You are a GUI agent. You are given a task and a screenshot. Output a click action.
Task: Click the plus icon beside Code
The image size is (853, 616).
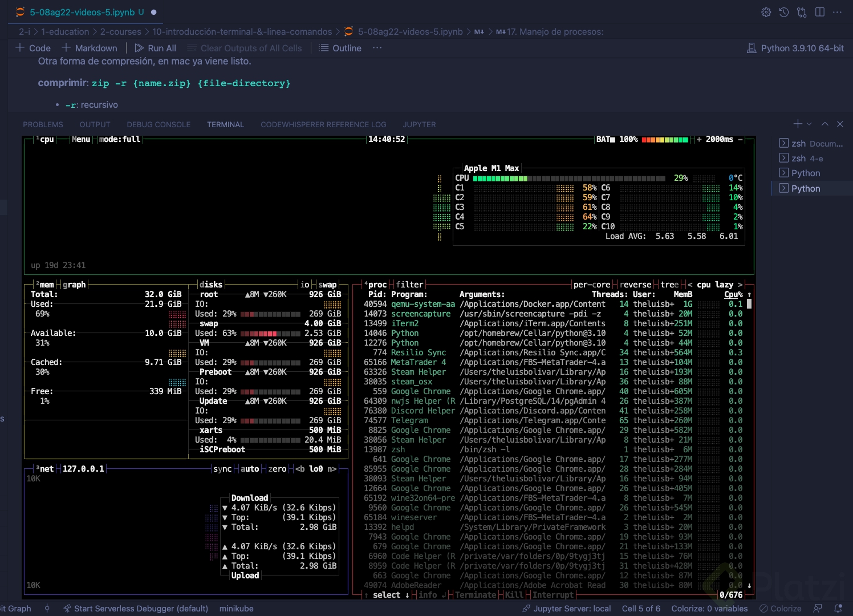(20, 48)
